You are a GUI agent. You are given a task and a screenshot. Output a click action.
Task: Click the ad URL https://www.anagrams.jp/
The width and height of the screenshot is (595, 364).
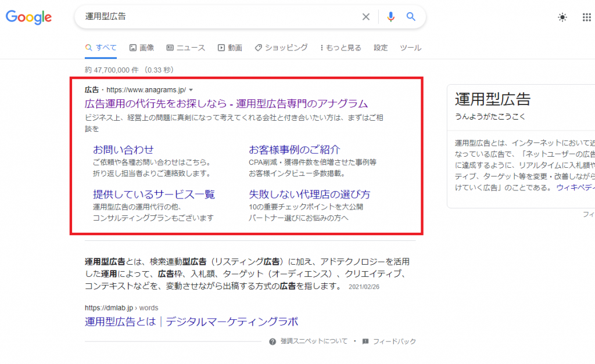point(146,90)
